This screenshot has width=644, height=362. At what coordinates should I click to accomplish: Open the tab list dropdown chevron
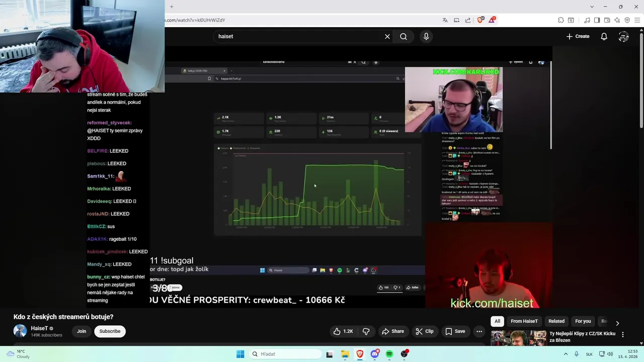pos(591,7)
